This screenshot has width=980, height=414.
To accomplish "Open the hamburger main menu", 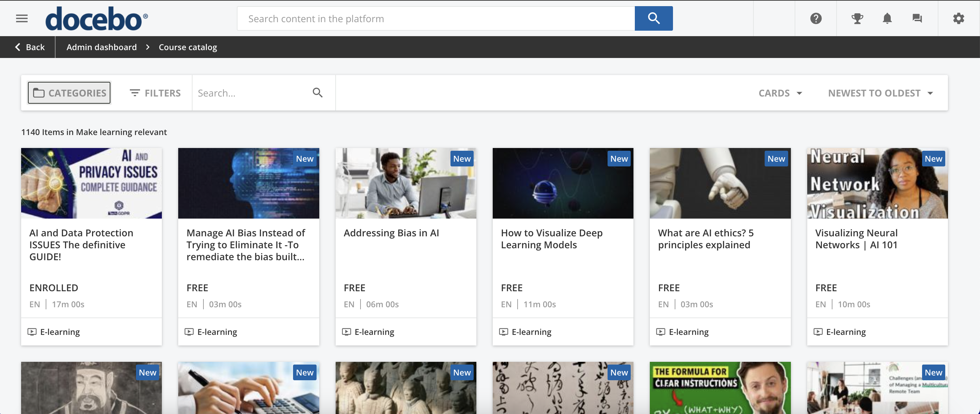I will tap(22, 18).
